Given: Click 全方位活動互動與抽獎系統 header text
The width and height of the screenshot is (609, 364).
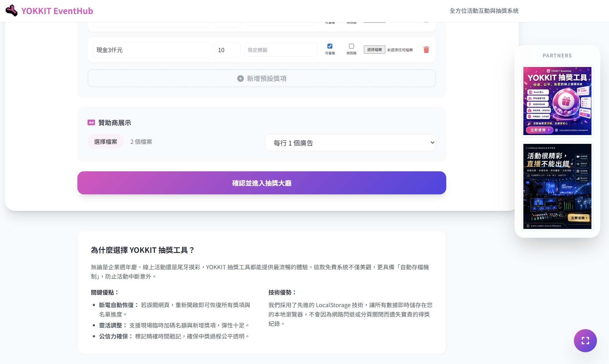Looking at the screenshot, I should coord(484,11).
